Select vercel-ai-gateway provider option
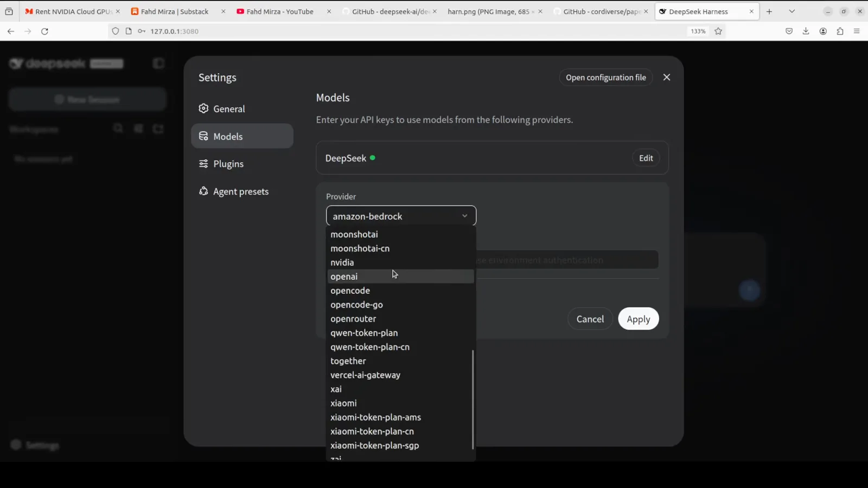This screenshot has width=868, height=488. pos(400,375)
